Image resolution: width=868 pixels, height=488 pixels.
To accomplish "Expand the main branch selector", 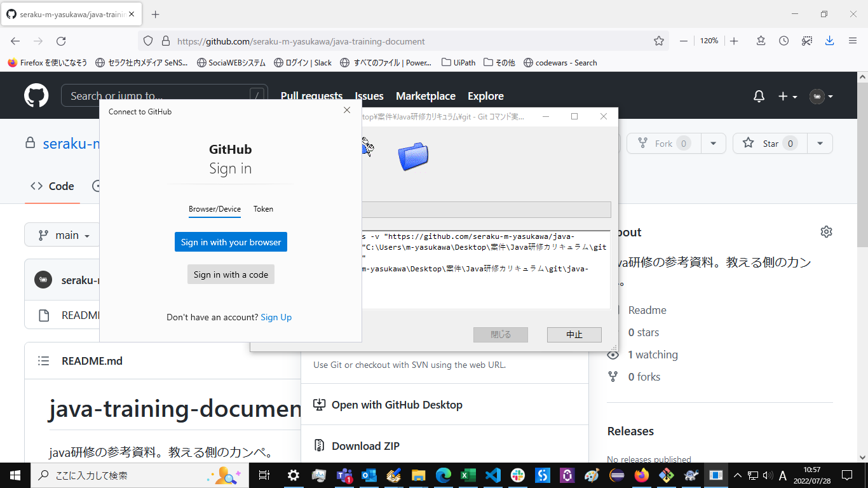I will pos(64,235).
